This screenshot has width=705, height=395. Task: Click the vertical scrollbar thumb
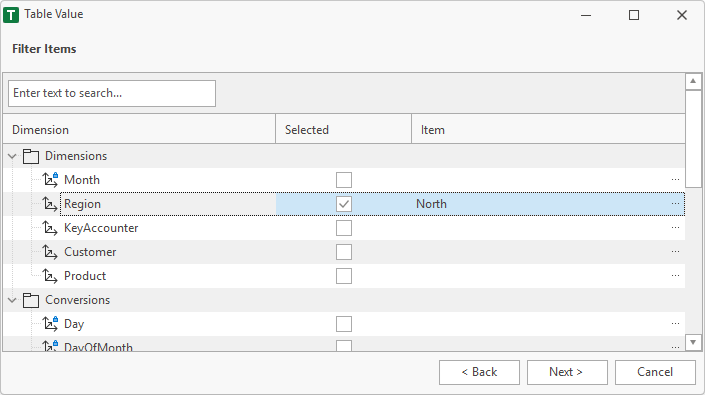[x=693, y=138]
